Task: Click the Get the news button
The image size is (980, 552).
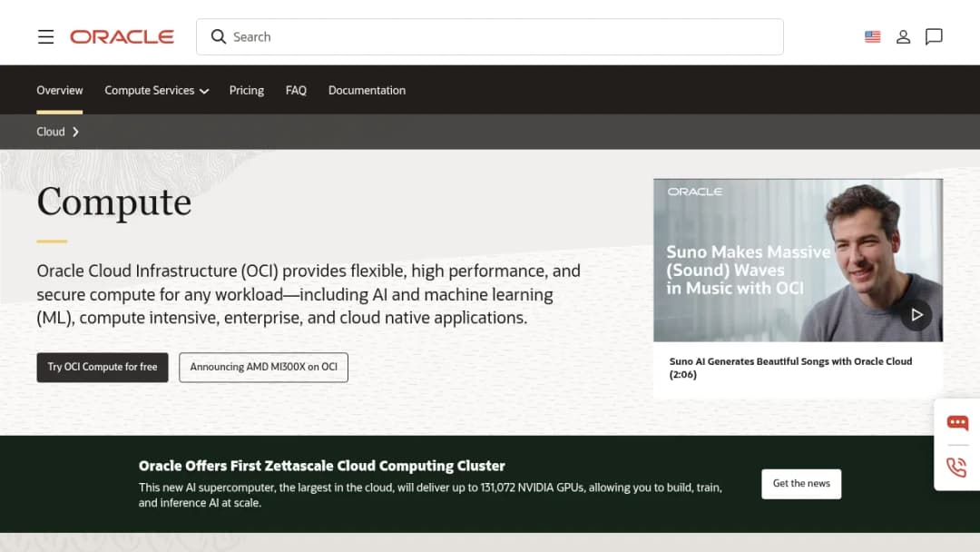Action: (x=801, y=484)
